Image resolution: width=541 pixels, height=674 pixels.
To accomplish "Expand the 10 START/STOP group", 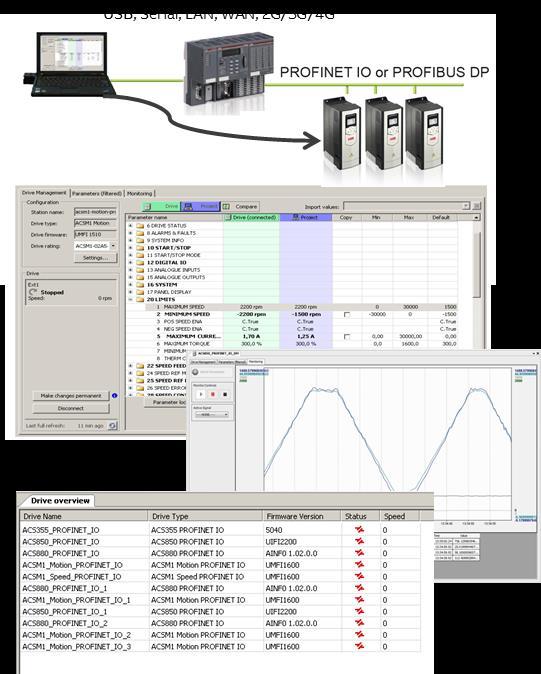I will [130, 248].
